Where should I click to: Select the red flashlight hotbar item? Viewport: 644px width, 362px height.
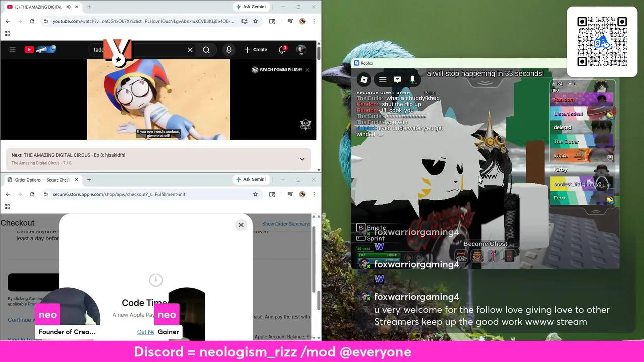pos(493,257)
